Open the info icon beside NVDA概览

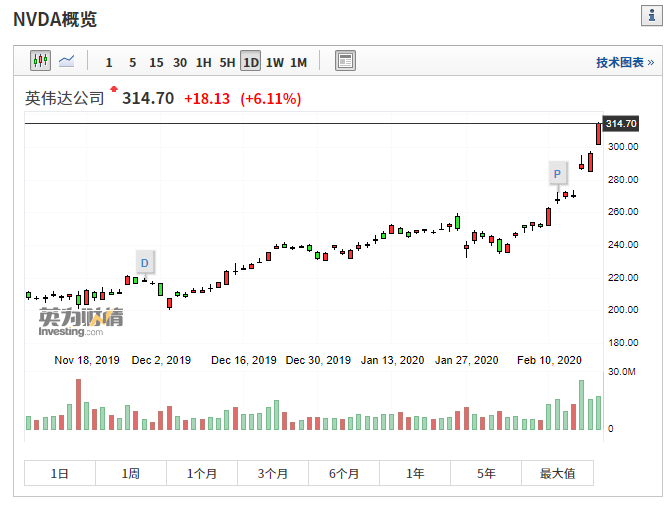click(x=651, y=16)
